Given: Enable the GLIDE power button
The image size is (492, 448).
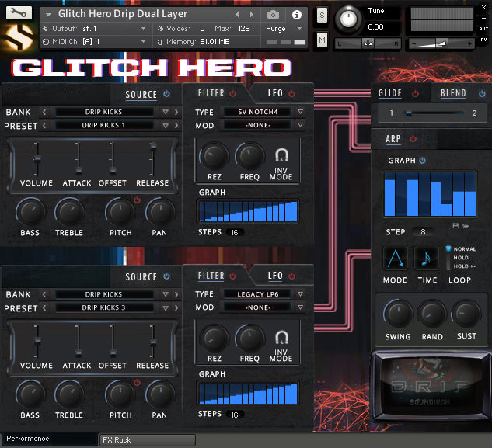Looking at the screenshot, I should tap(415, 93).
